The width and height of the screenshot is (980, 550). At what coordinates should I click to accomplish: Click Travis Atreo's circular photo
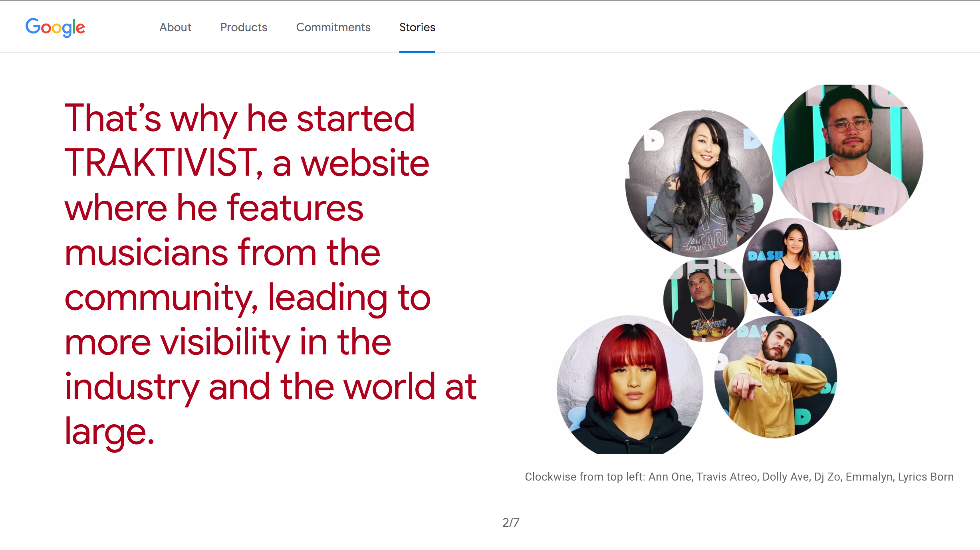click(848, 157)
